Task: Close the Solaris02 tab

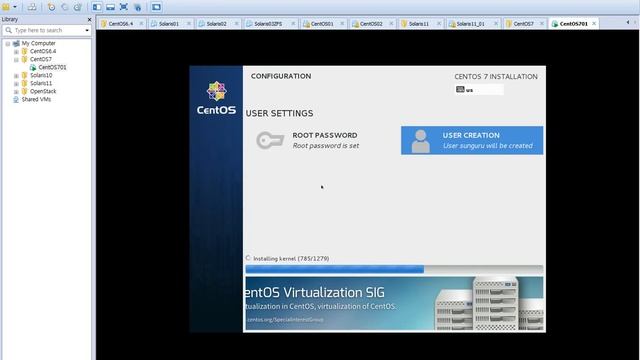Action: (x=236, y=24)
